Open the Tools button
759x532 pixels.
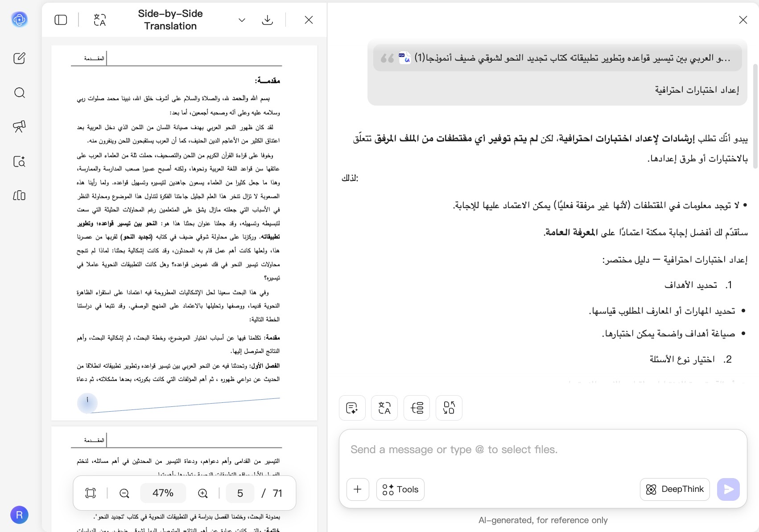400,489
